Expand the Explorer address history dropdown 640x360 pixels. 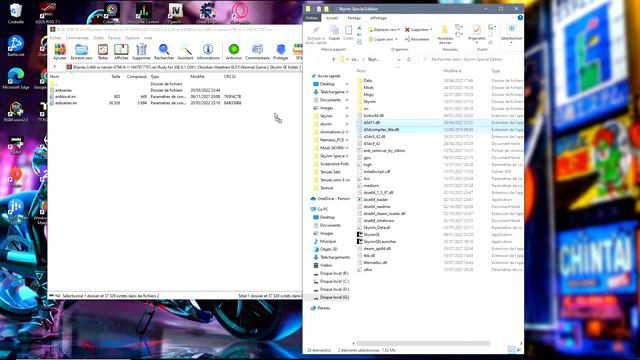[x=398, y=60]
